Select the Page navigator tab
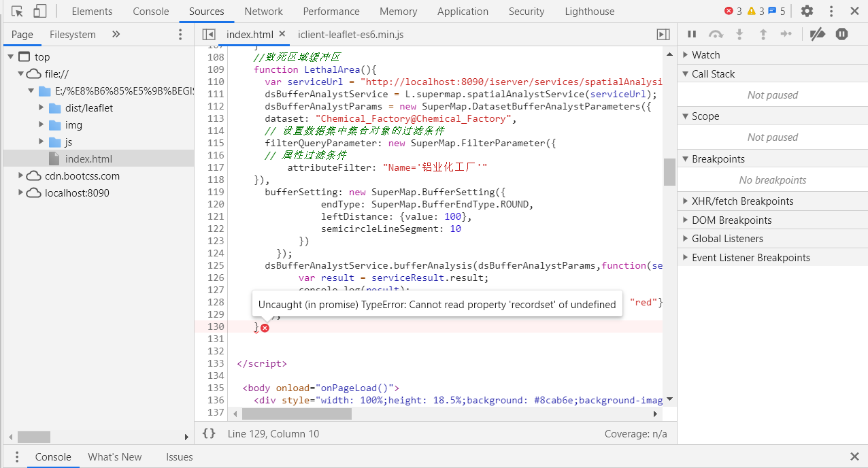 coord(22,35)
